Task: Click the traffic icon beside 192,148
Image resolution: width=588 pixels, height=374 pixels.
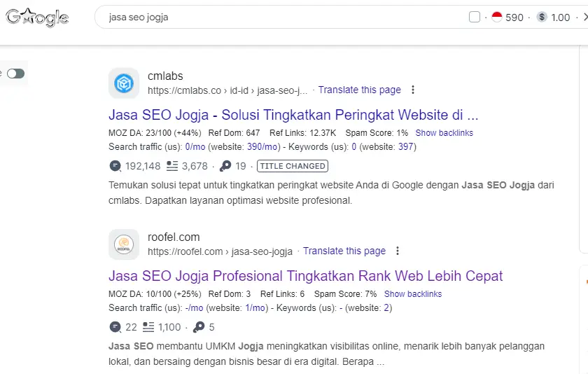Action: pos(115,166)
